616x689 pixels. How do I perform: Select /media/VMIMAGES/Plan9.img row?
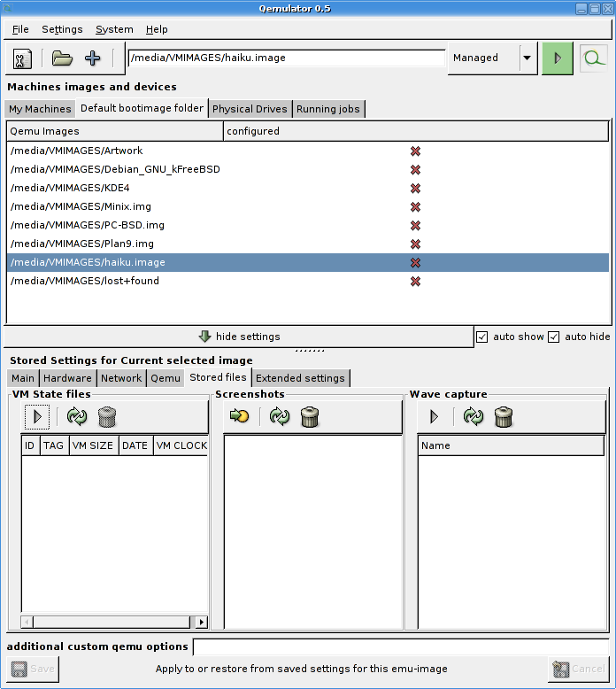(308, 244)
